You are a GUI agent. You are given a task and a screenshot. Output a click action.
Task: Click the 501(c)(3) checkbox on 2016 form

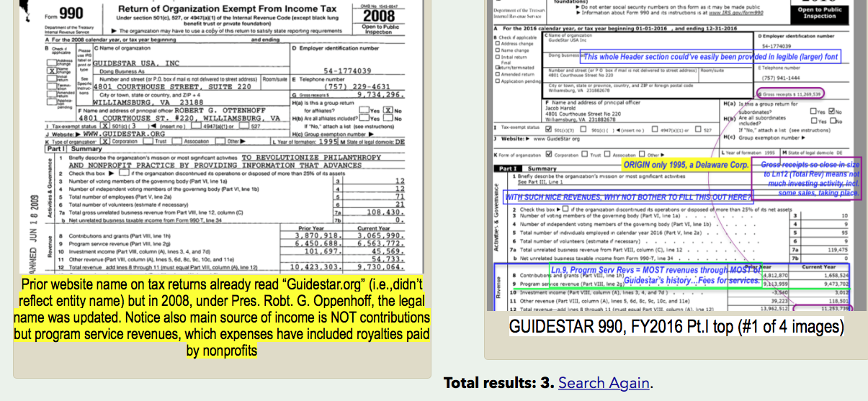coord(547,130)
